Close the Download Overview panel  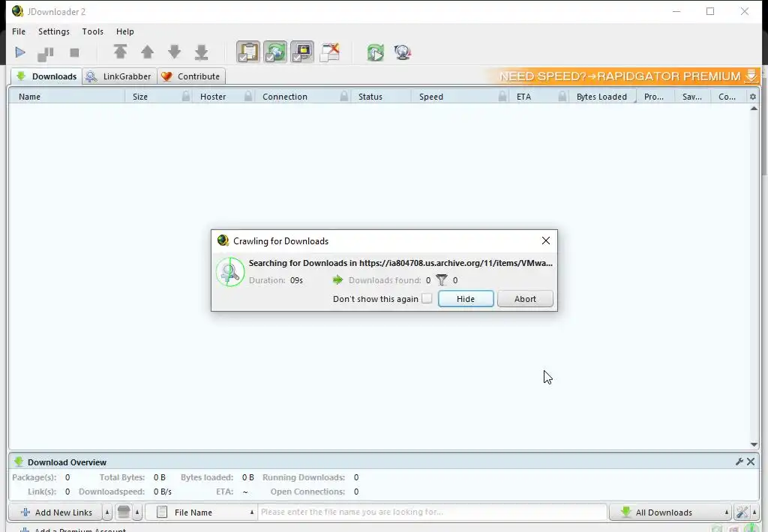(x=751, y=462)
